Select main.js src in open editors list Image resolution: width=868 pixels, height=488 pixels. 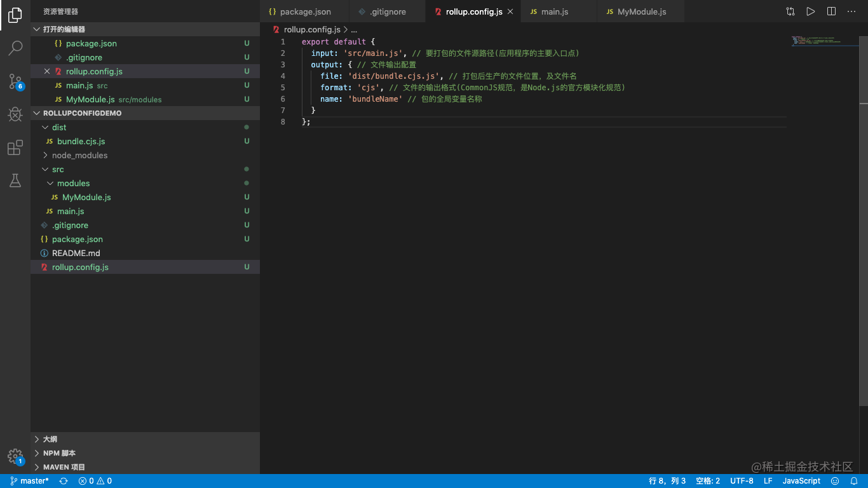pos(145,85)
